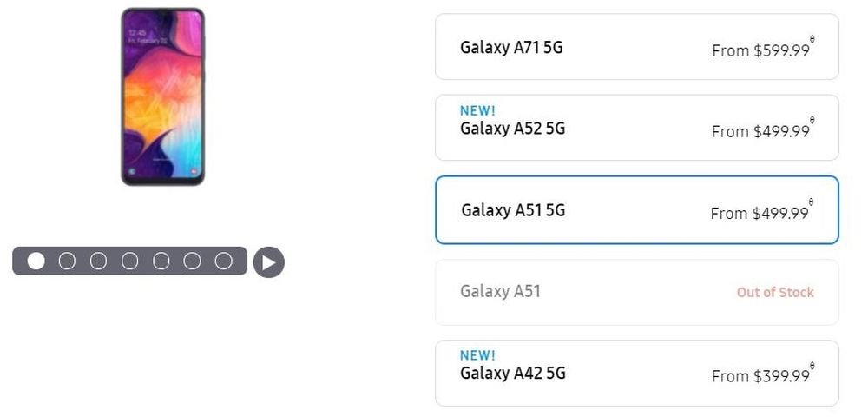868x417 pixels.
Task: Click the Galaxy A51 out-of-stock option
Action: tap(637, 292)
